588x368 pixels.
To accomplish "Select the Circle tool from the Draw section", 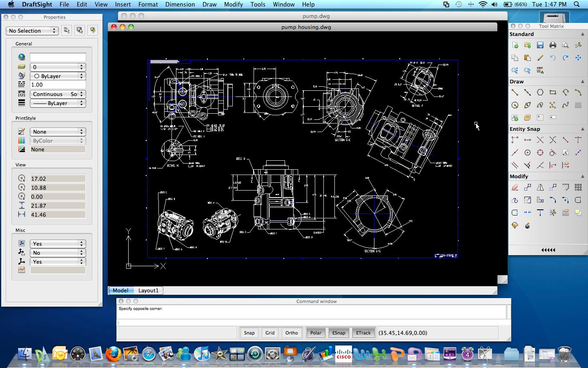I will [x=514, y=105].
